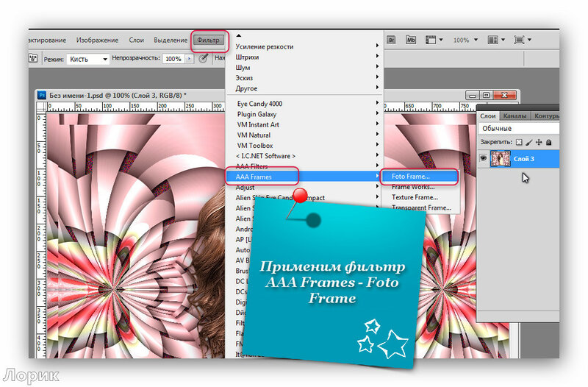Lock layer position with move icon
This screenshot has width=588, height=387.
[539, 142]
